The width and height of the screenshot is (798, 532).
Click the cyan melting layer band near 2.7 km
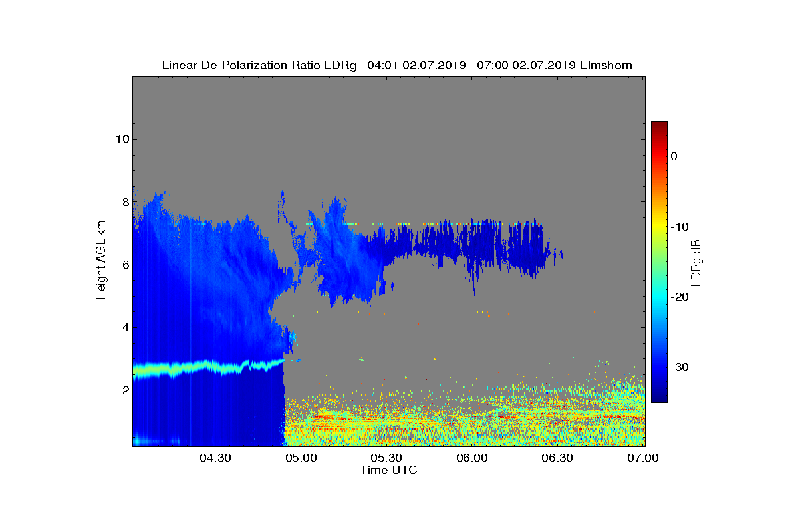[208, 367]
